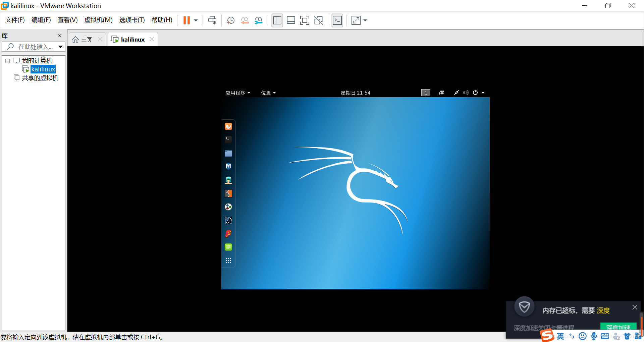644x342 pixels.
Task: Launch Armitage from the Kali dock
Action: [x=228, y=180]
